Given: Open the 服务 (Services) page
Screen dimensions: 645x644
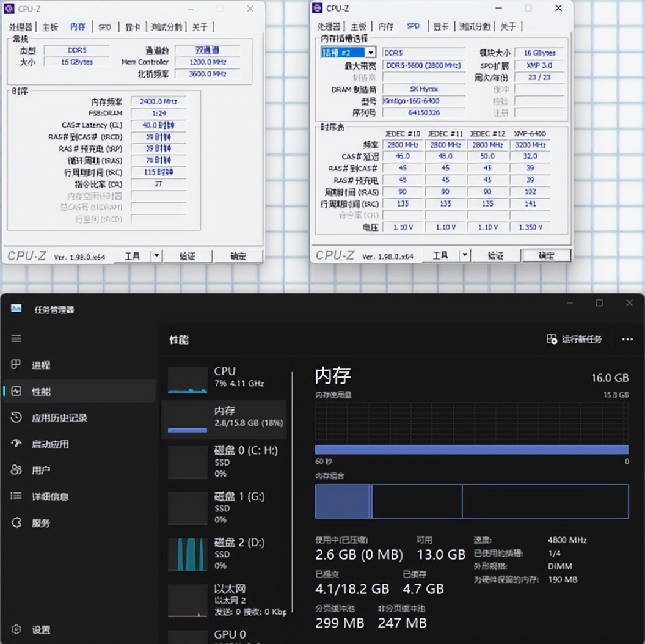Looking at the screenshot, I should click(42, 522).
